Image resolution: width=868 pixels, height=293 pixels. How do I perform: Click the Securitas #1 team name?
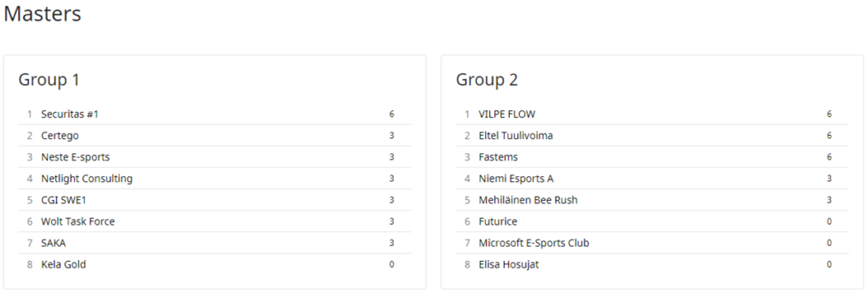pyautogui.click(x=69, y=114)
